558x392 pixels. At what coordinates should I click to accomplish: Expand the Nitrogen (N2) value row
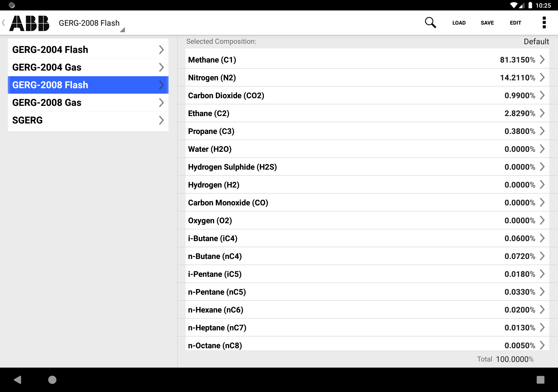point(367,78)
